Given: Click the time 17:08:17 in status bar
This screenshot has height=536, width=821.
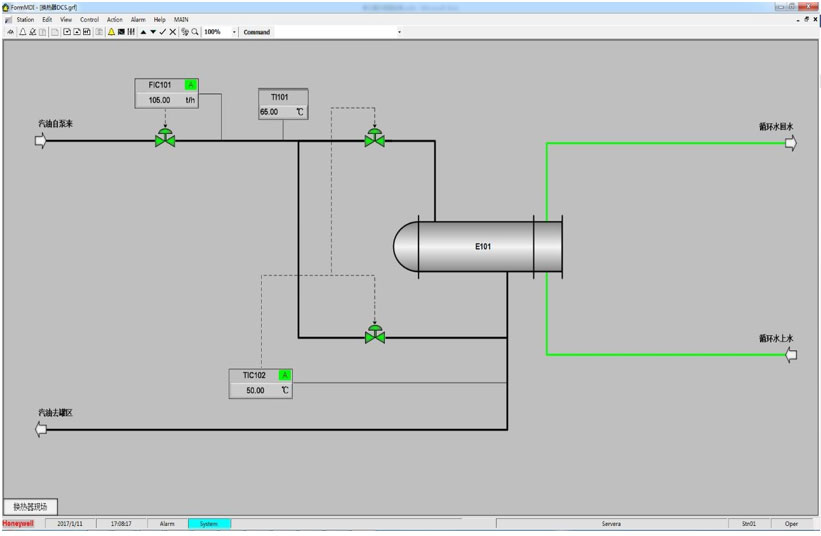Looking at the screenshot, I should click(121, 523).
